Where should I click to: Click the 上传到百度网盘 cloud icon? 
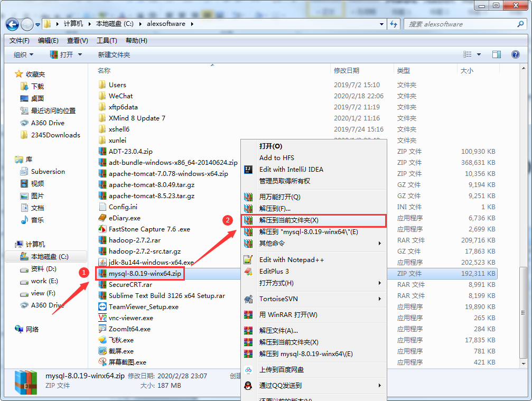point(248,370)
